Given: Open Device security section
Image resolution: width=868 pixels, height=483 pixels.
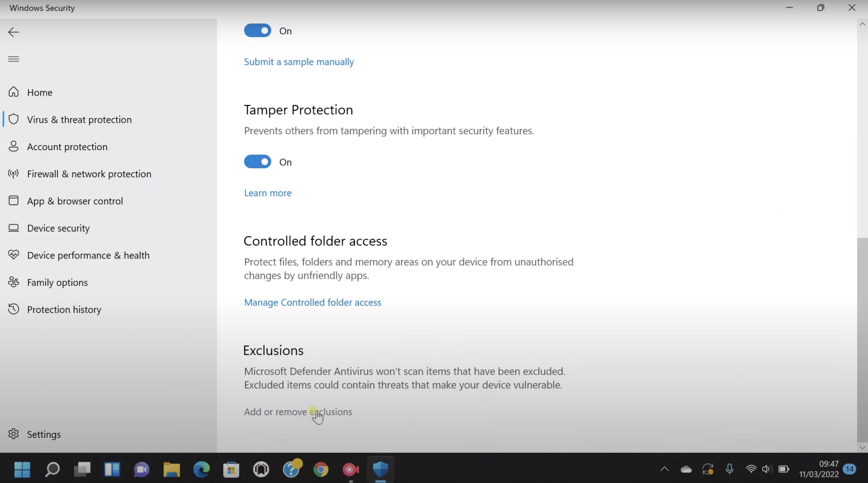Looking at the screenshot, I should pyautogui.click(x=58, y=228).
